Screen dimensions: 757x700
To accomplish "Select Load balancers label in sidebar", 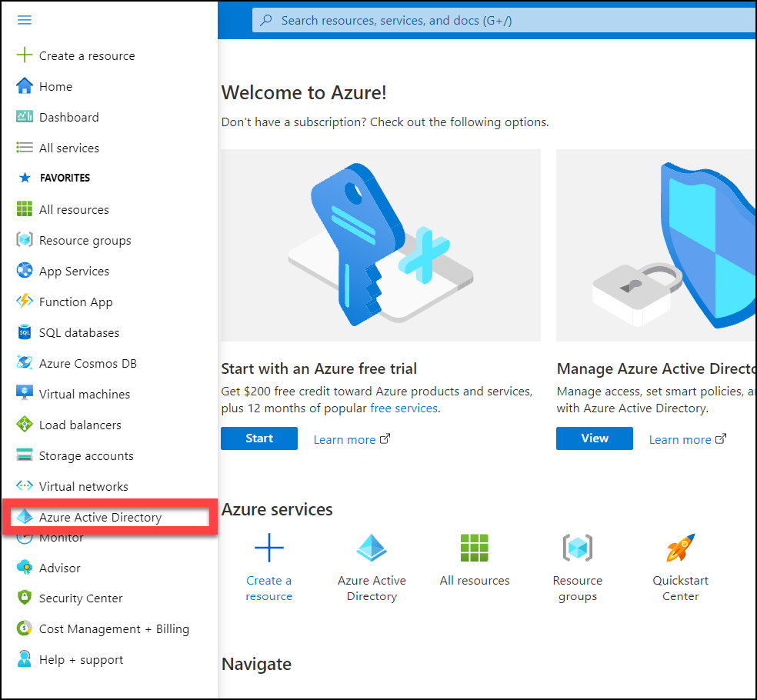I will [80, 425].
